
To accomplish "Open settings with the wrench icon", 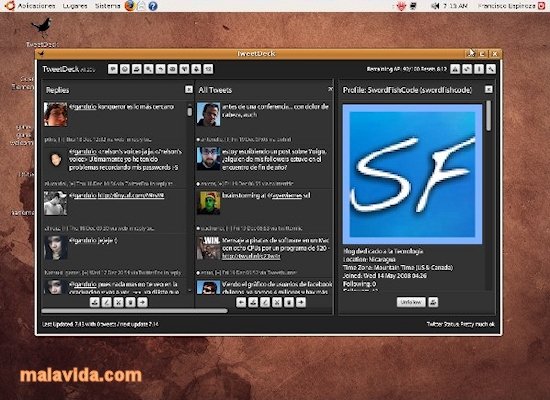I will [491, 69].
